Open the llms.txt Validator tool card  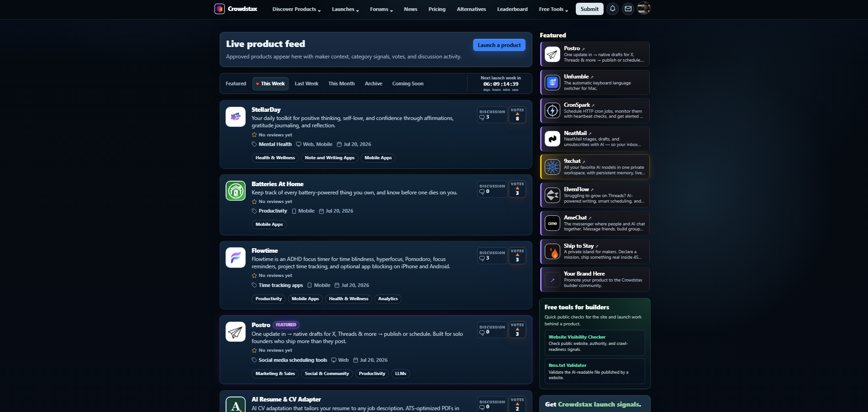(x=594, y=371)
